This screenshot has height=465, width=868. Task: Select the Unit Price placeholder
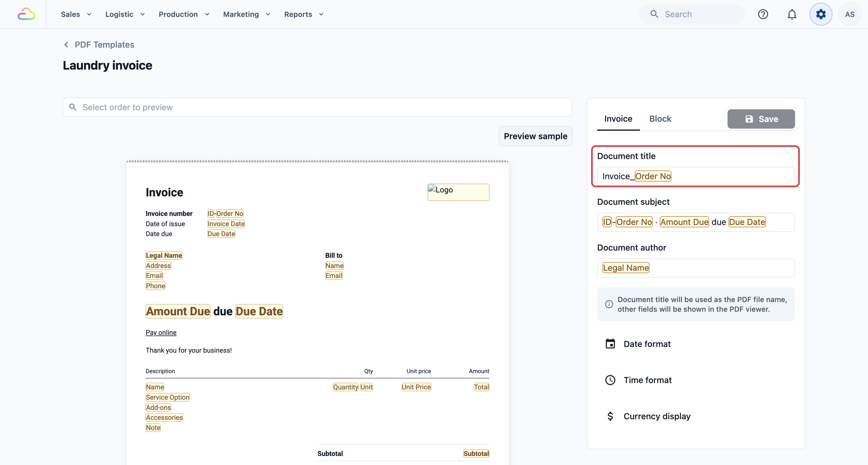(416, 387)
